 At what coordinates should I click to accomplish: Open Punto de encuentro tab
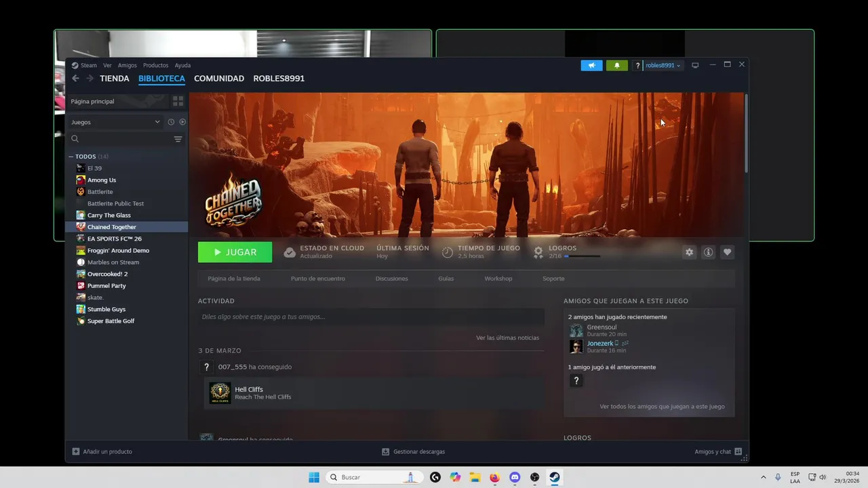click(x=318, y=279)
